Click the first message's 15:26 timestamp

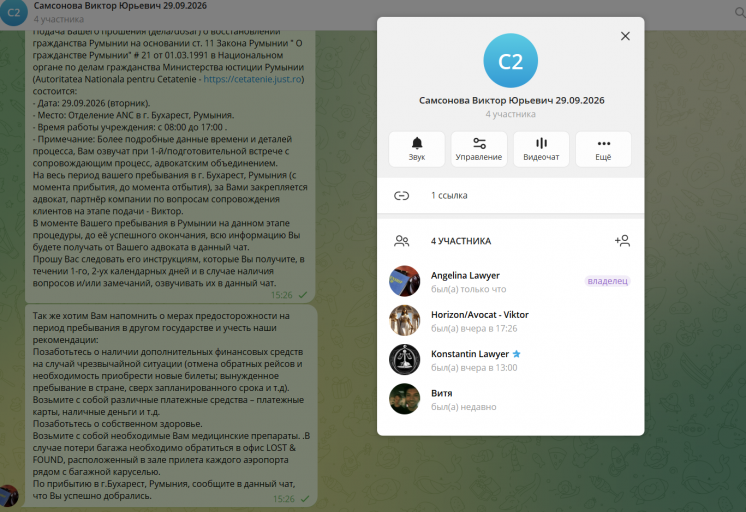coord(282,295)
